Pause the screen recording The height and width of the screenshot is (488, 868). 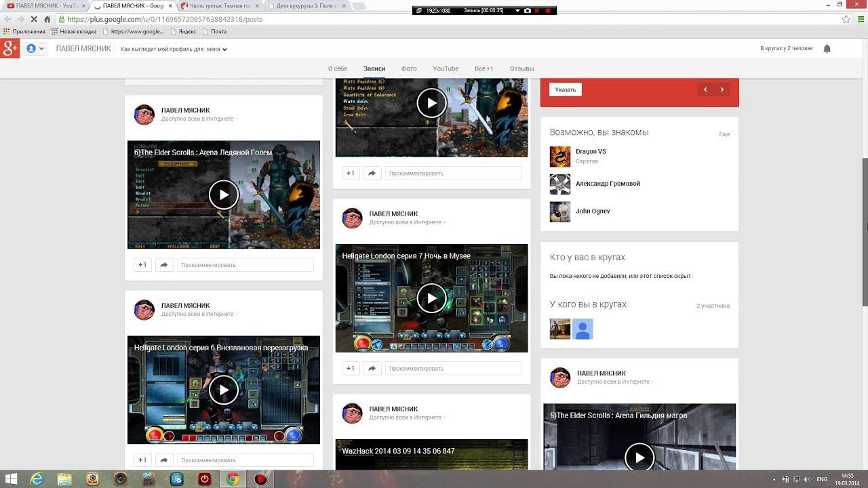click(537, 11)
